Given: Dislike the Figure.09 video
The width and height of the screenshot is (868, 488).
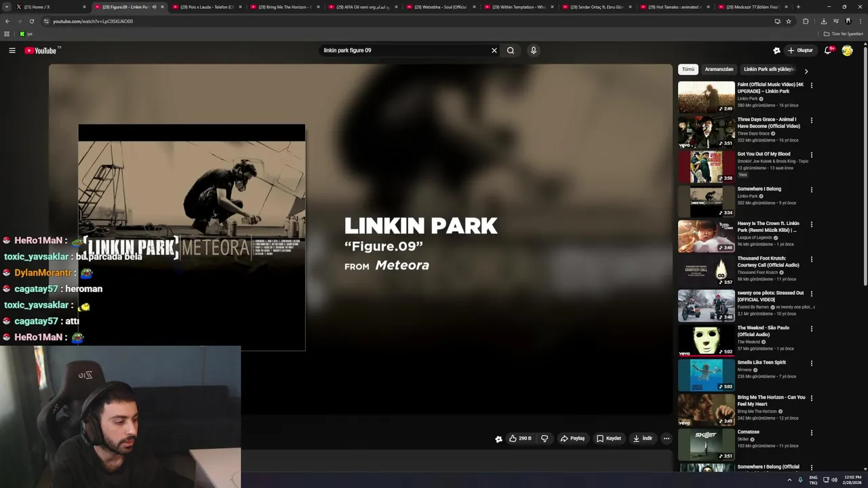Looking at the screenshot, I should point(545,439).
